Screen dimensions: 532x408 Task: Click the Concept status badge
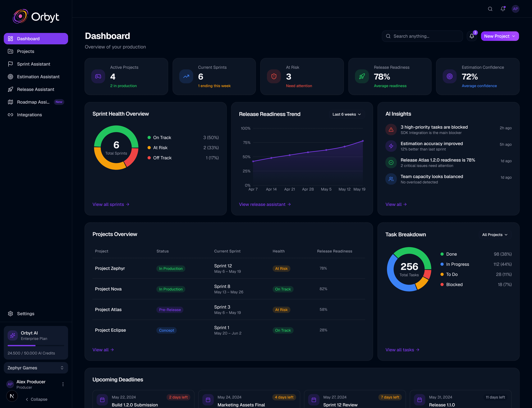click(x=167, y=330)
